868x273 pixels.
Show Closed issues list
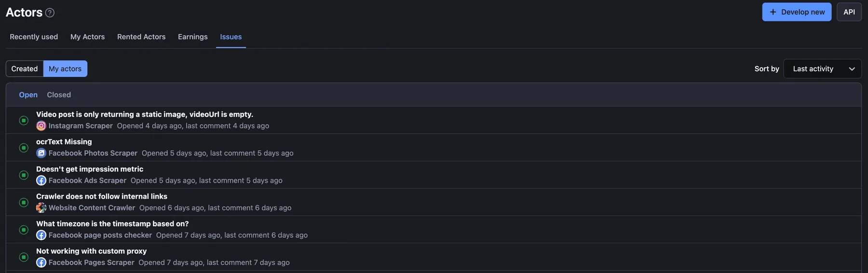coord(59,95)
